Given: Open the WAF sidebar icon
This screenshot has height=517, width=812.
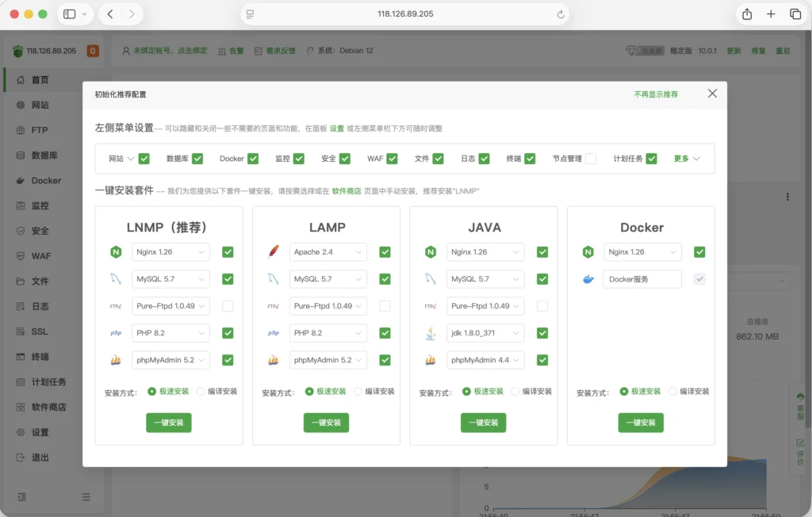Looking at the screenshot, I should tap(21, 256).
